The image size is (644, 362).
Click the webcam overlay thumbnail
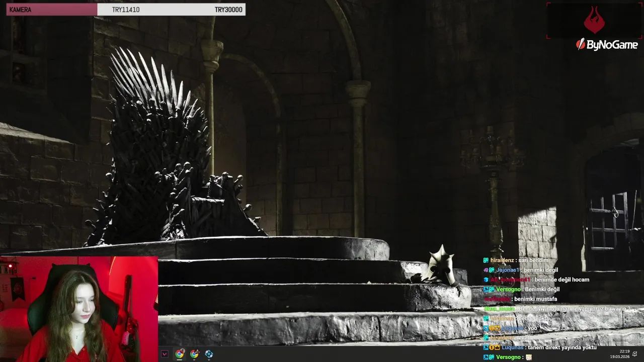click(x=79, y=309)
